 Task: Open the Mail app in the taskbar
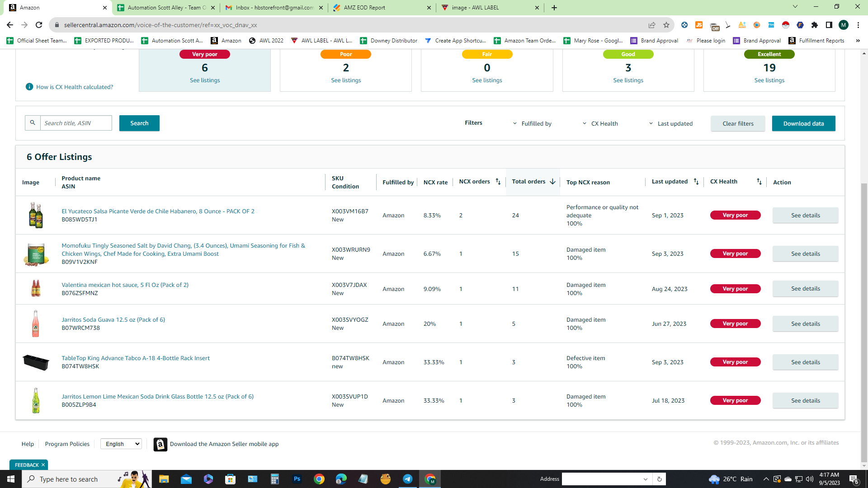(x=186, y=479)
